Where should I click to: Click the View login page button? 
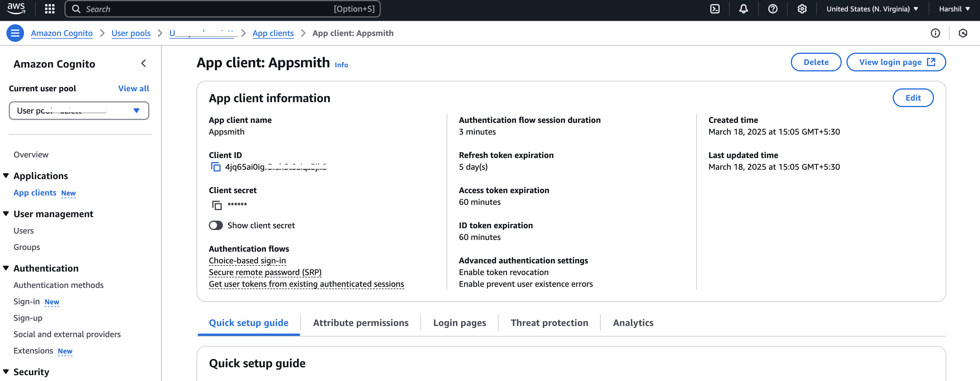point(896,62)
